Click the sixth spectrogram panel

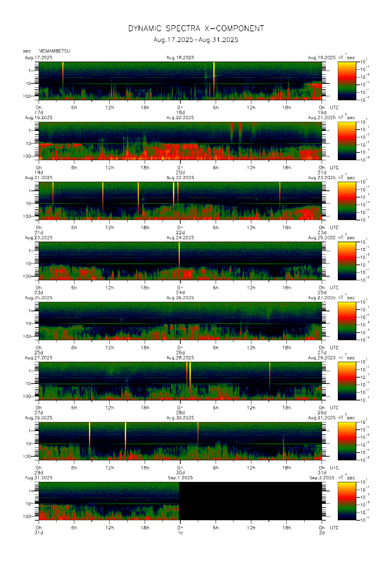point(180,381)
